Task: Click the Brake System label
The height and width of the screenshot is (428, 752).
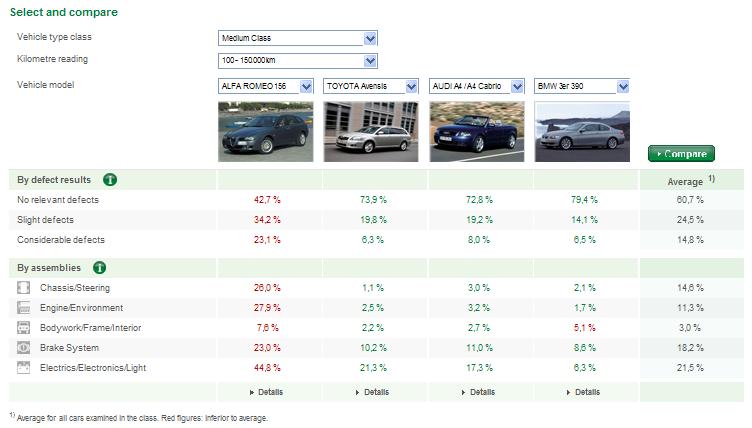Action: [x=70, y=348]
